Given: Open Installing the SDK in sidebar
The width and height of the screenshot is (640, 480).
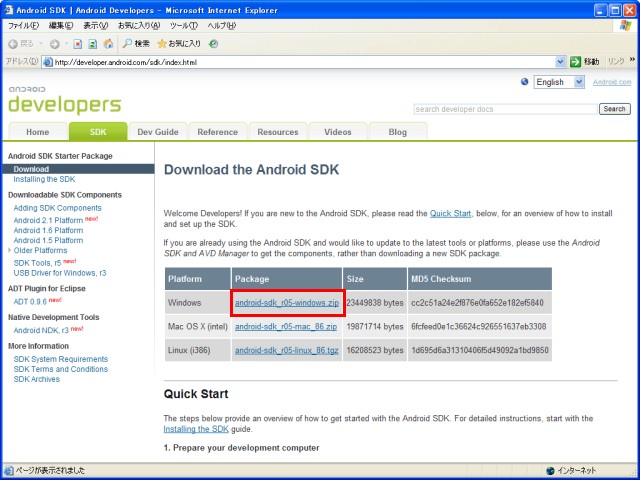Looking at the screenshot, I should (44, 179).
